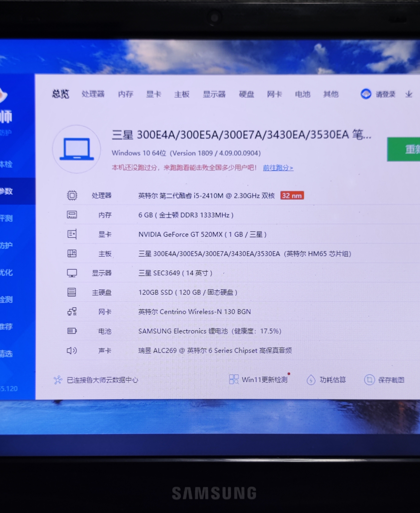
Task: Click the network card icon
Action: [x=72, y=311]
